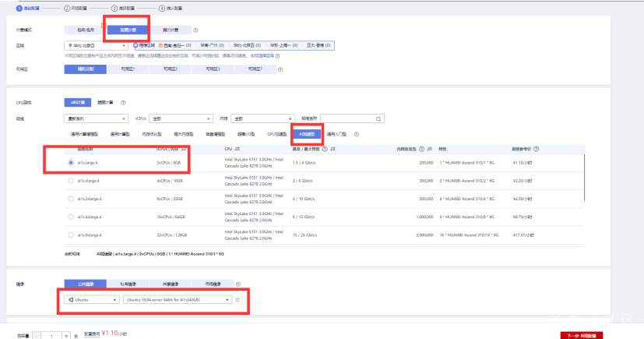Click the reference price help icon

[x=537, y=149]
